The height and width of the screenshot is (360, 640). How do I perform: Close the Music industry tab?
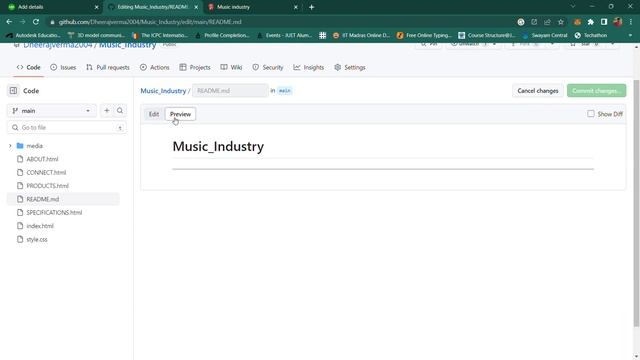click(x=296, y=7)
